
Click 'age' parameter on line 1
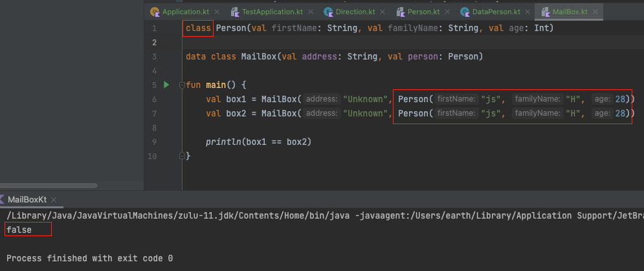click(x=516, y=28)
